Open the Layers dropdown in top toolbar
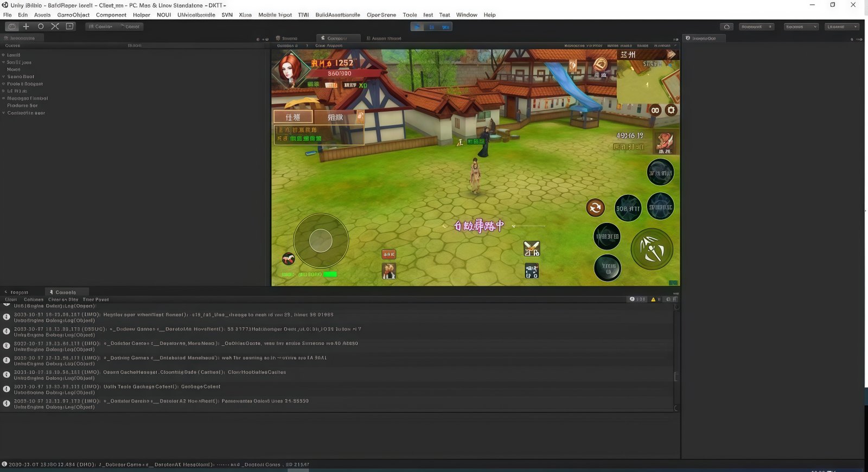Screen dimensions: 868x472 pos(801,27)
